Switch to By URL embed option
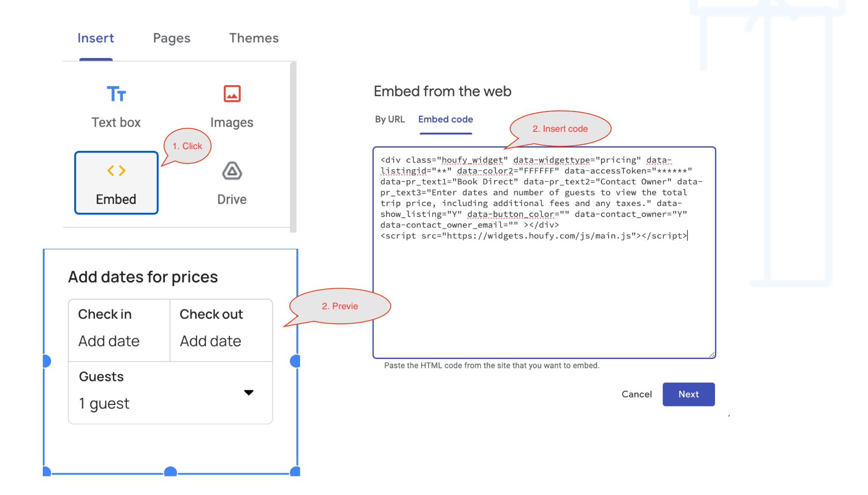 [389, 119]
